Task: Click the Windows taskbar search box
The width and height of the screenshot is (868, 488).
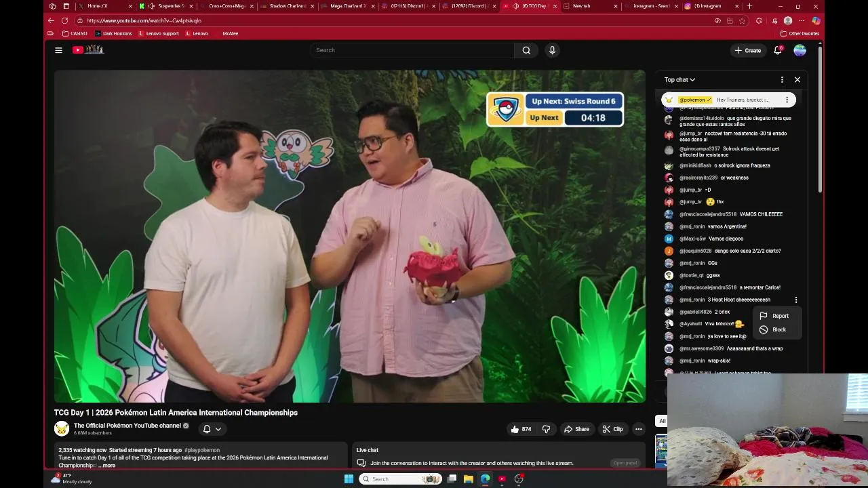Action: [400, 479]
